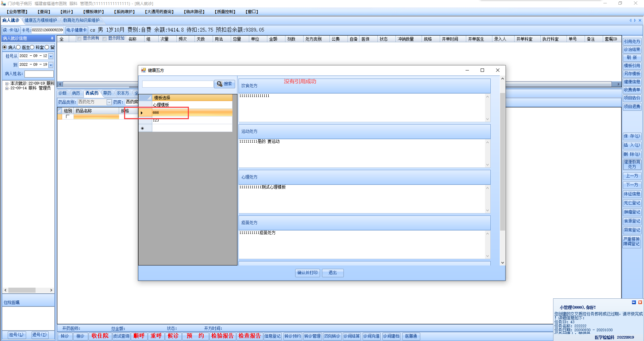644x341 pixels.
Task: Tick the 组别 checkbox in the drug row
Action: (x=68, y=117)
